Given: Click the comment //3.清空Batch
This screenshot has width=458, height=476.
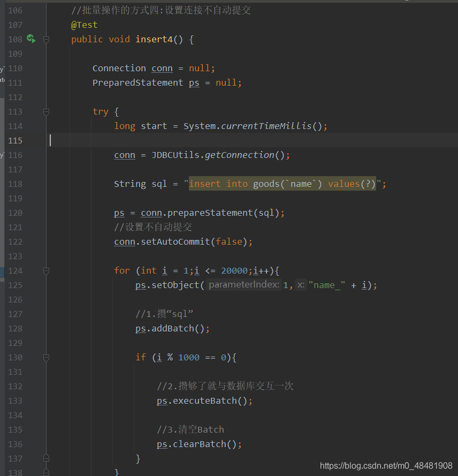Looking at the screenshot, I should click(x=190, y=429).
